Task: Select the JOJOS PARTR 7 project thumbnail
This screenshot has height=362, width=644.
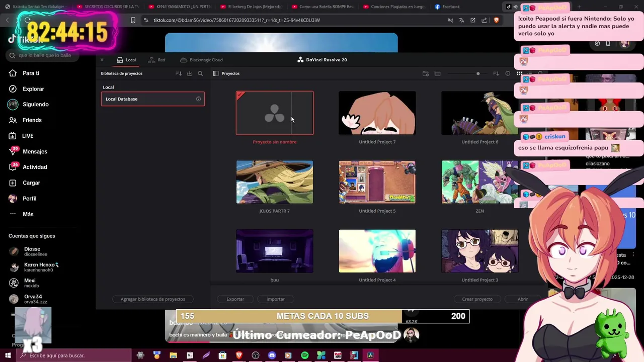Action: click(275, 182)
